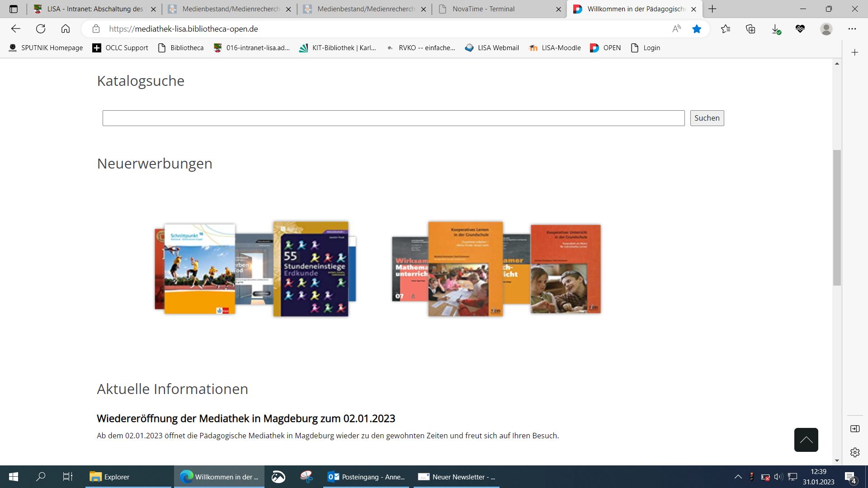Open RVKO bookmark
Screen dimensions: 868x488
(421, 48)
